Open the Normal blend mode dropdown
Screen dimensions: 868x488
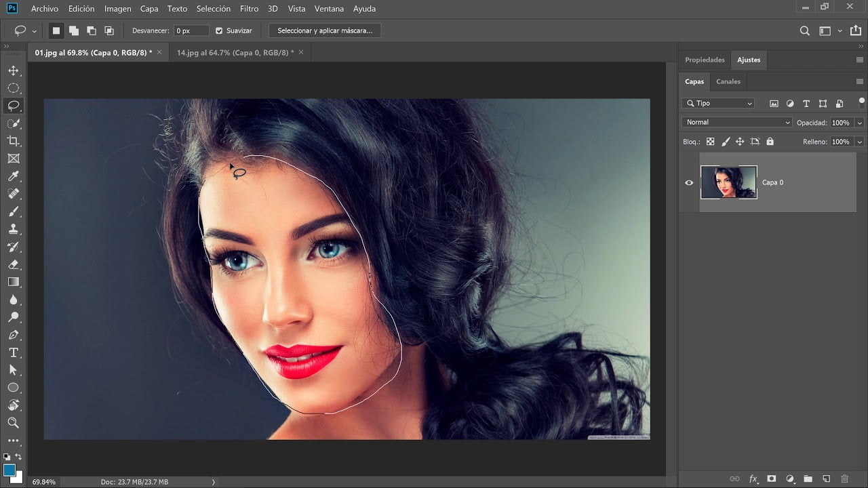(736, 122)
